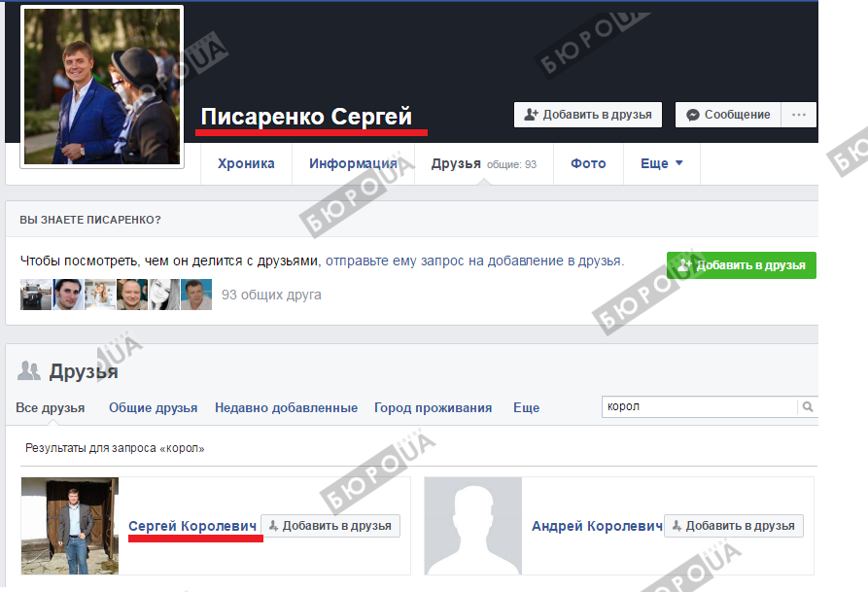The height and width of the screenshot is (592, 868).
Task: Go to the Фото tab
Action: 588,164
